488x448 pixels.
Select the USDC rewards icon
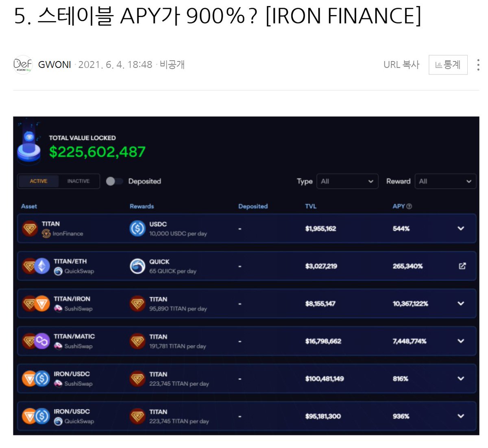[x=137, y=228]
